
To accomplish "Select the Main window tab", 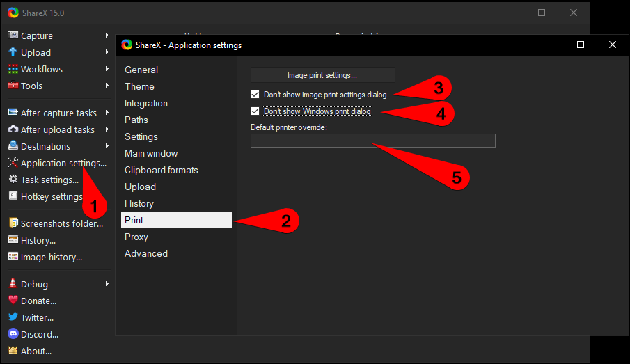I will (x=176, y=153).
